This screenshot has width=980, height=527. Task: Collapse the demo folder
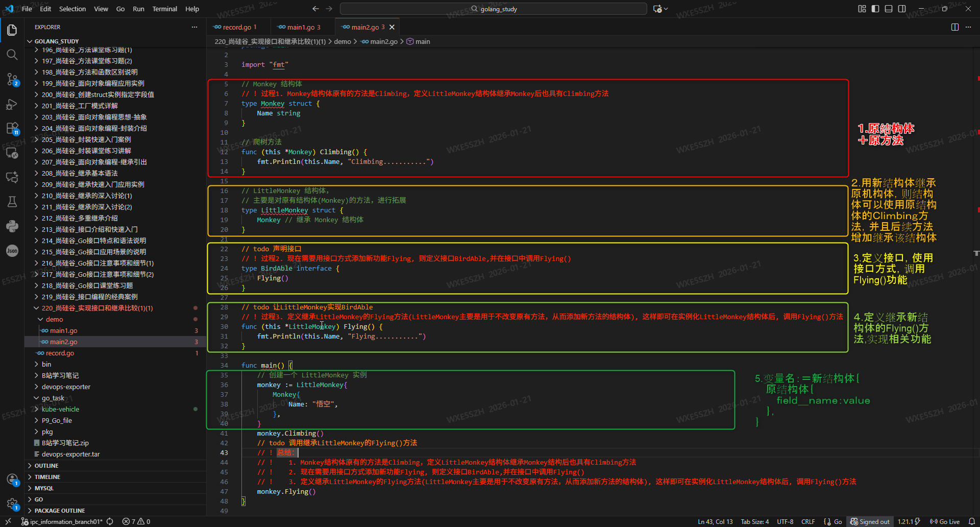click(115, 319)
